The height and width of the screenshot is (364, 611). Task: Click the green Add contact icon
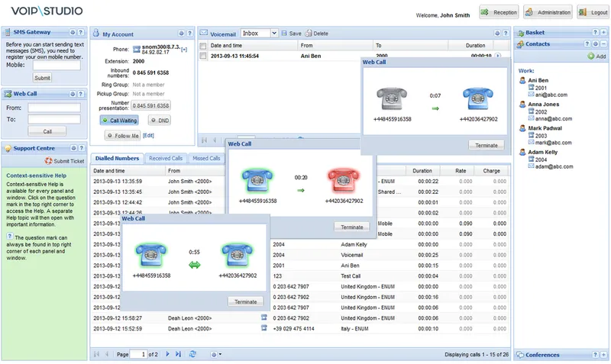(591, 56)
